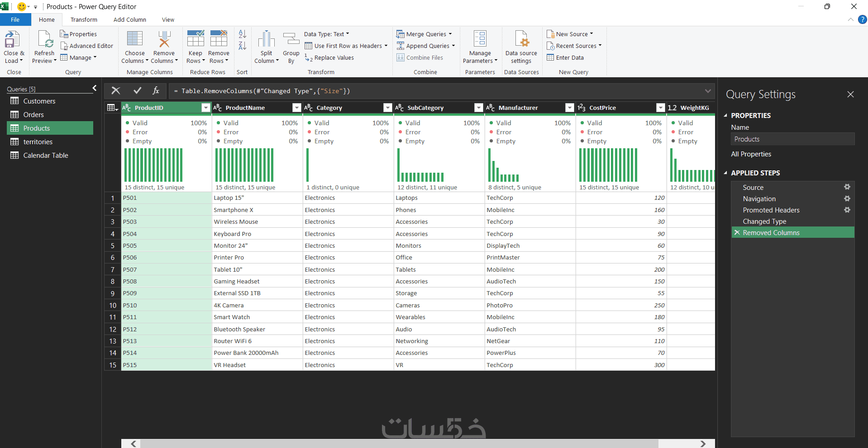Open ProductID column filter dropdown
Image resolution: width=868 pixels, height=448 pixels.
click(206, 108)
